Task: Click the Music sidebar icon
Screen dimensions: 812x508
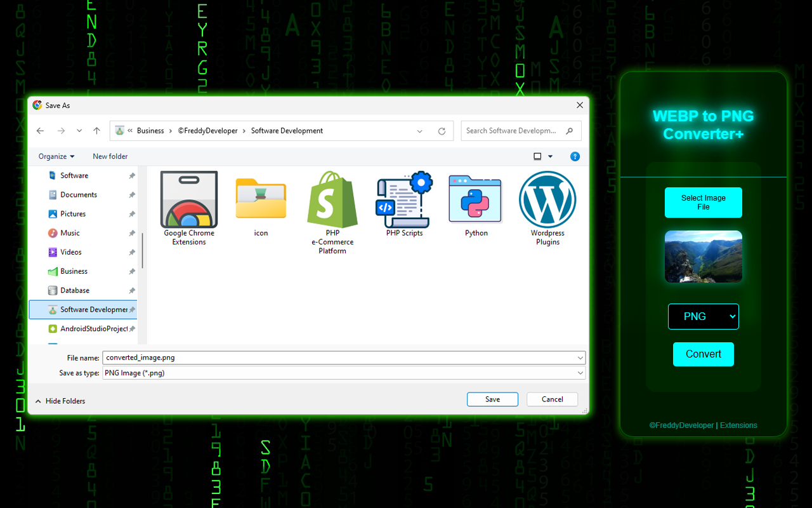Action: tap(53, 233)
